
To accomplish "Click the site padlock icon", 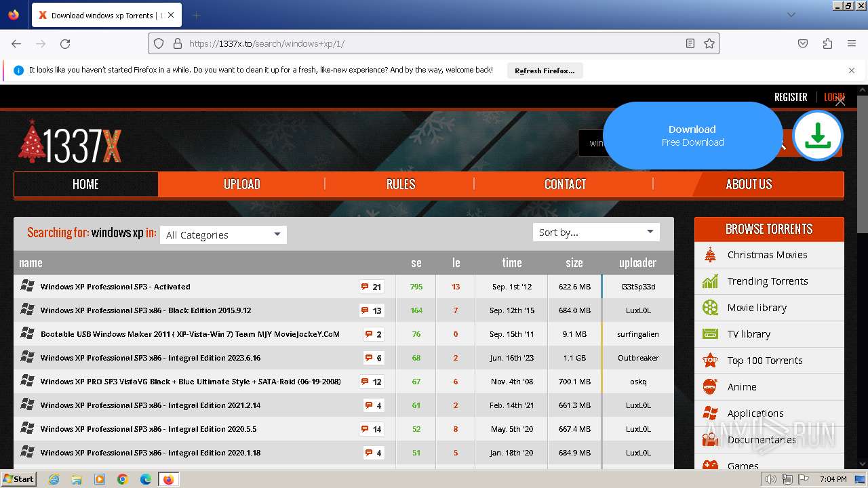I will pos(178,43).
